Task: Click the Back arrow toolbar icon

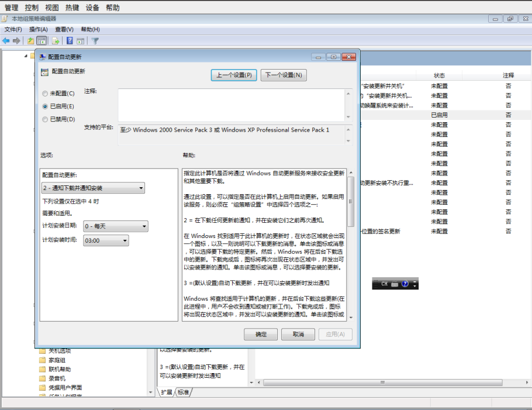Action: [6, 41]
